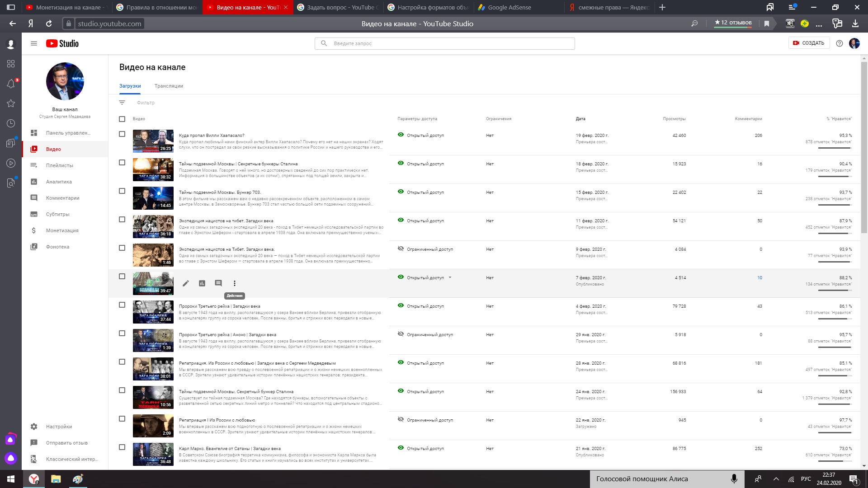
Task: Open browser three-dots extensions menu
Action: coord(819,24)
